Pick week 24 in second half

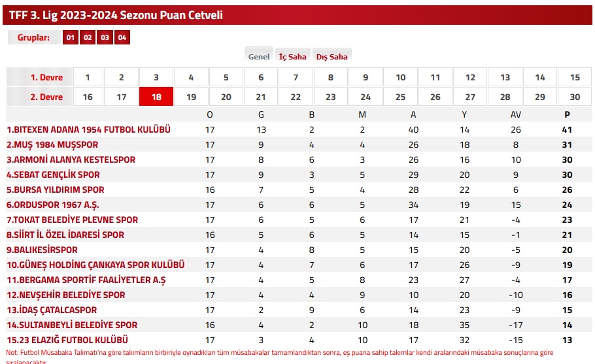pos(365,97)
